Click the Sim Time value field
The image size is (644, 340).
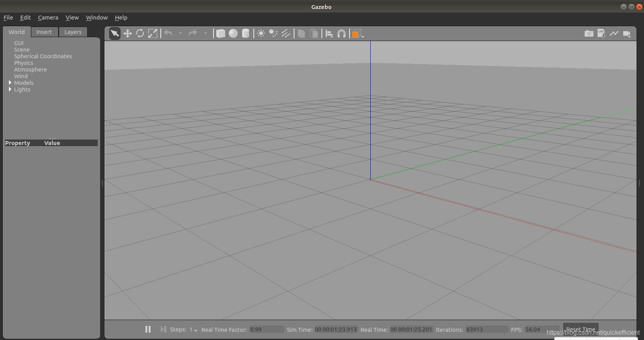336,329
